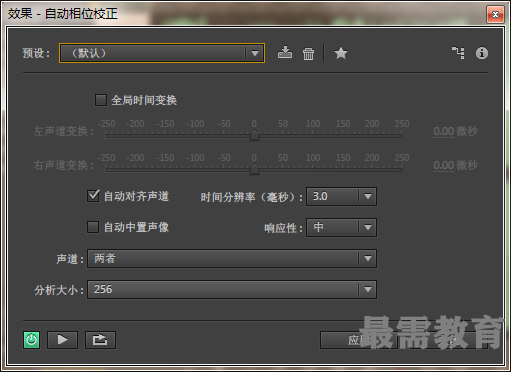The height and width of the screenshot is (372, 511).
Task: Delete the selected preset via trash icon
Action: point(308,53)
